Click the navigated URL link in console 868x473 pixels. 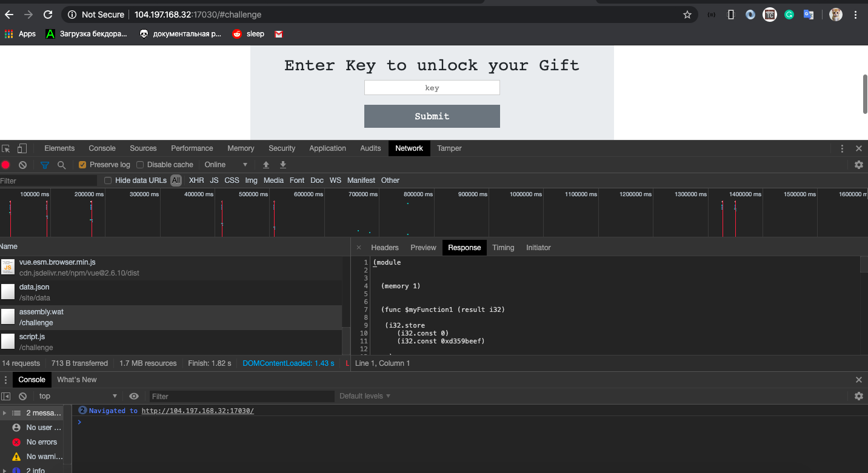[198, 411]
